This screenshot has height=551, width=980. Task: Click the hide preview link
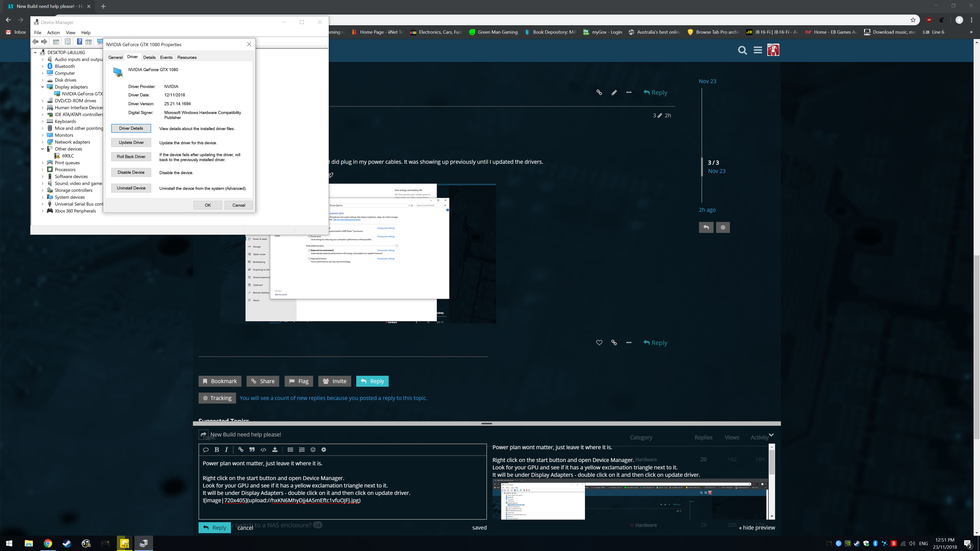tap(757, 528)
